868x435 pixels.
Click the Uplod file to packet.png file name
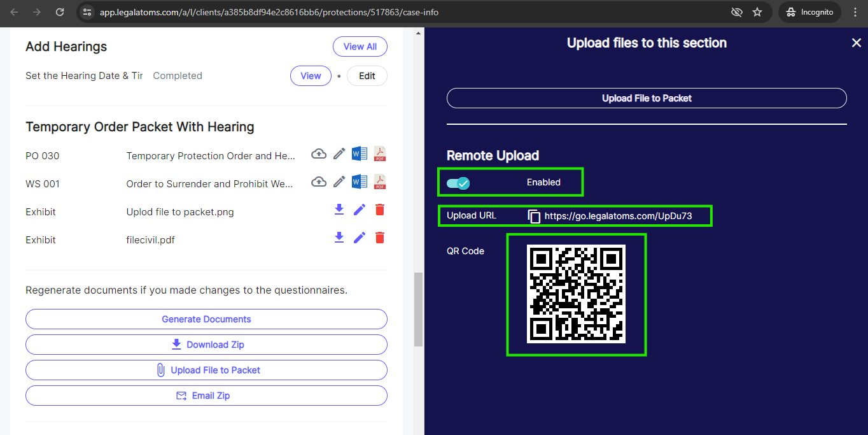coord(180,212)
